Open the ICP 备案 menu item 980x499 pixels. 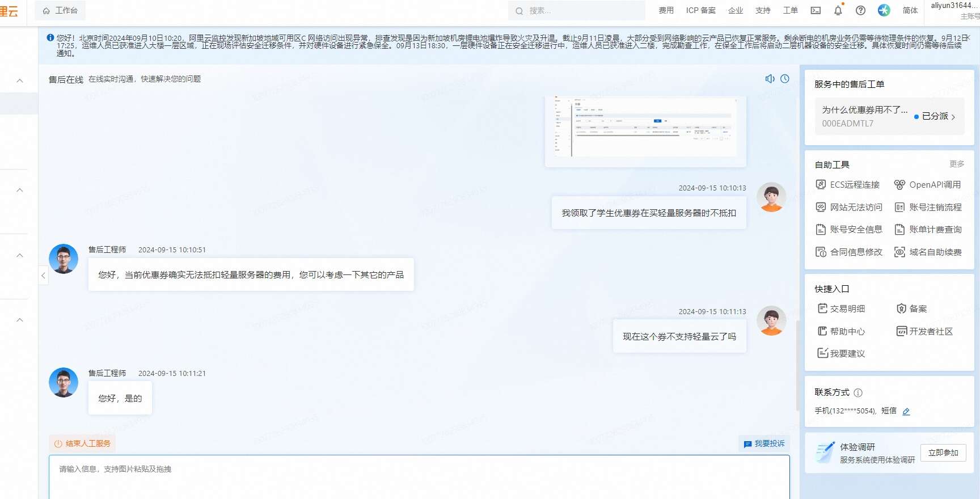pyautogui.click(x=700, y=10)
